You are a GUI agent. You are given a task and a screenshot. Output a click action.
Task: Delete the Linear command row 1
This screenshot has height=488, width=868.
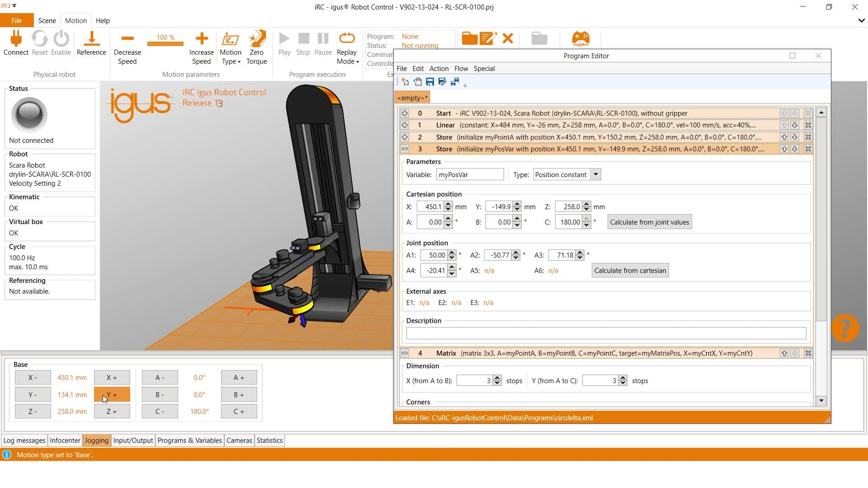coord(808,125)
